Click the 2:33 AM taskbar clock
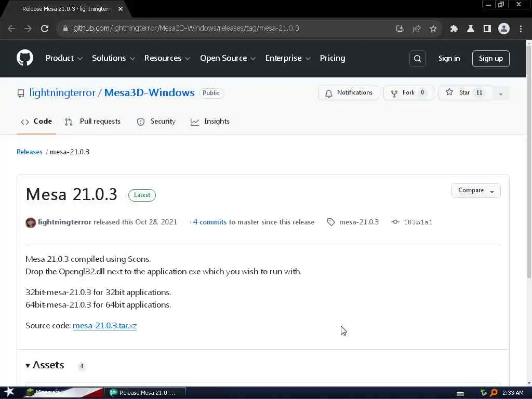Viewport: 532px width, 399px height. 513,393
